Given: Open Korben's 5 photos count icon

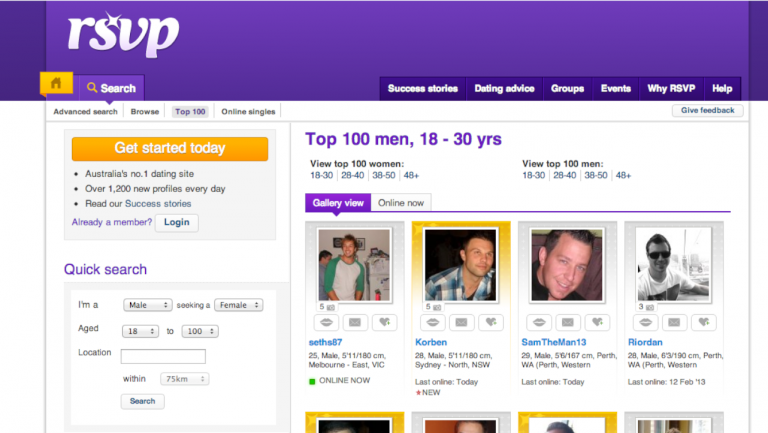Looking at the screenshot, I should (433, 307).
